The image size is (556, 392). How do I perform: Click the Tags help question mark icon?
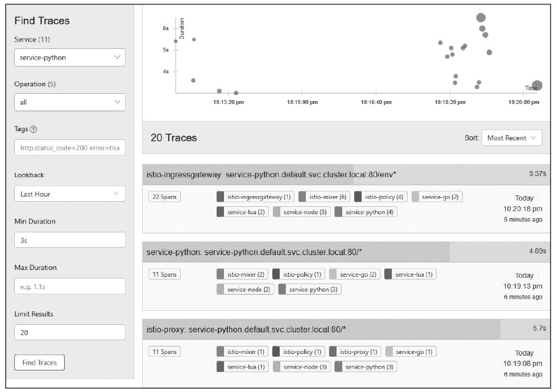34,130
